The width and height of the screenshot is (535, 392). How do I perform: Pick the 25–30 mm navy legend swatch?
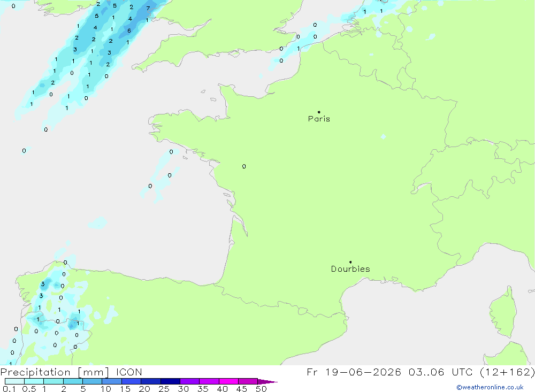[170, 381]
